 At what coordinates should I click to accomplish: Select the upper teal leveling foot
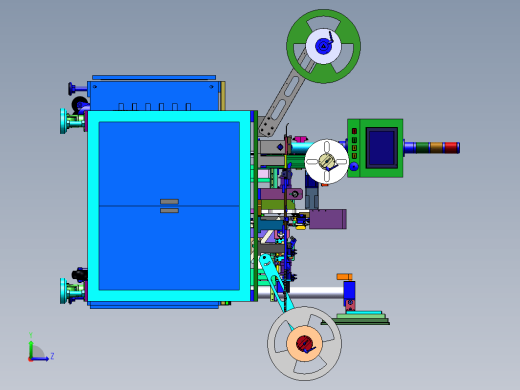pyautogui.click(x=63, y=121)
